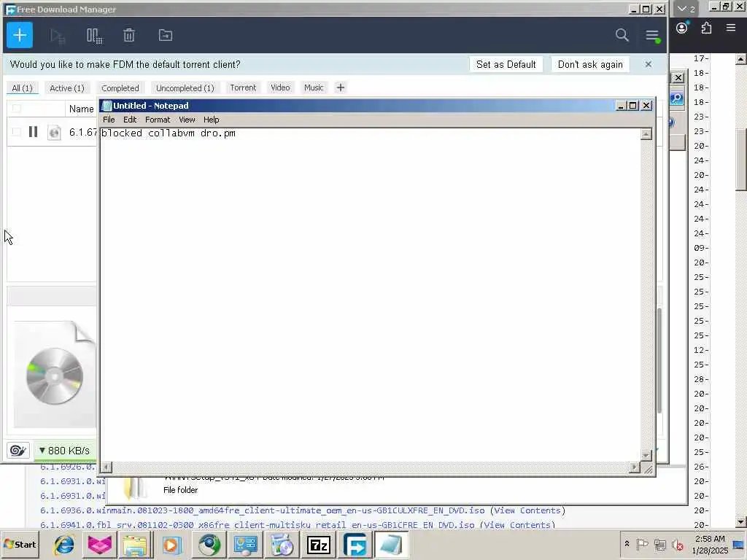Delete selected download with trash icon
The width and height of the screenshot is (747, 560).
[129, 35]
